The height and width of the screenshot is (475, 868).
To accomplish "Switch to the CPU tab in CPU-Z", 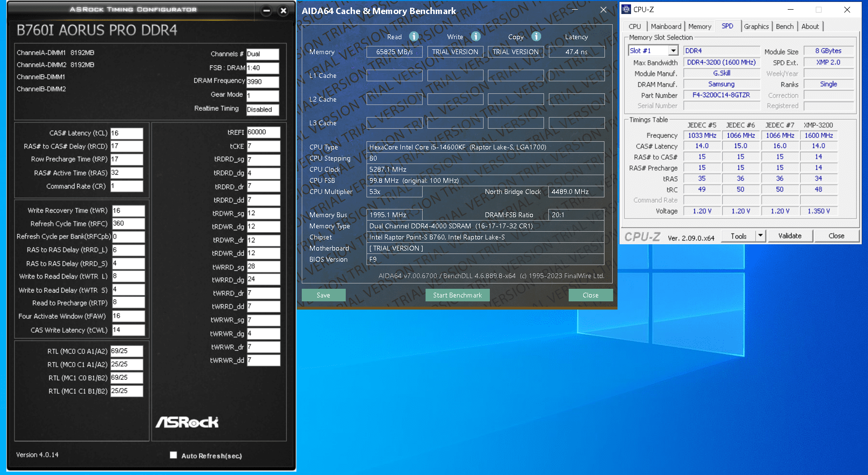I will coord(635,27).
